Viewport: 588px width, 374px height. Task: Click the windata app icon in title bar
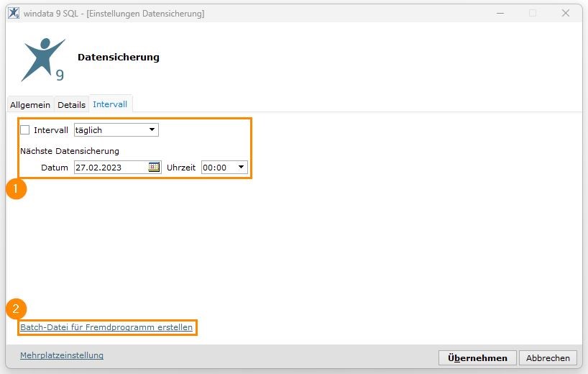click(x=14, y=13)
